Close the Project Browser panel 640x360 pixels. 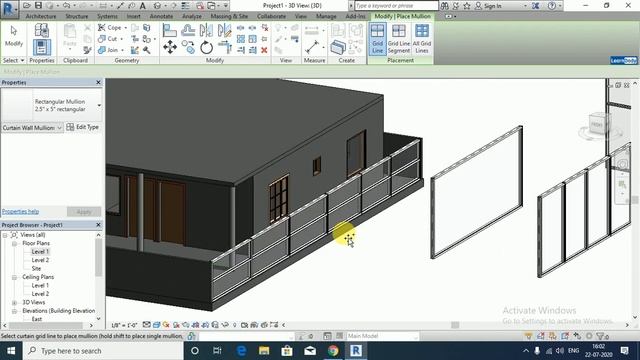tap(98, 225)
